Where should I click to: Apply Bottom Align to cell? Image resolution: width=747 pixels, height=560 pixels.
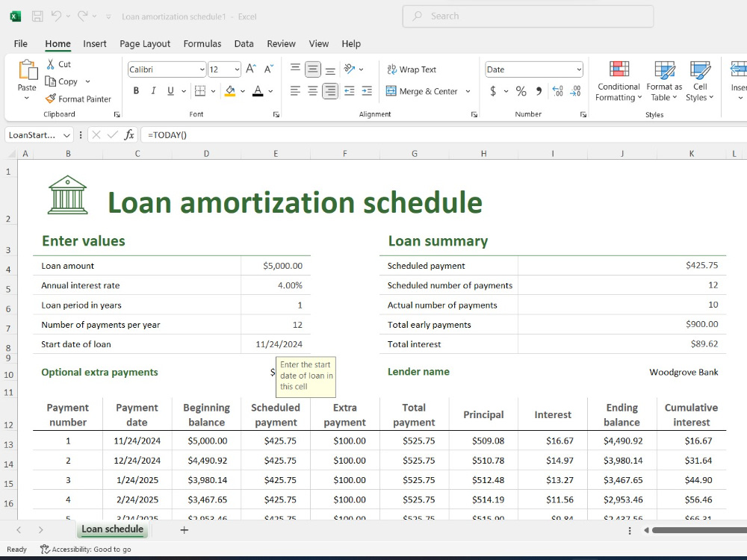(330, 69)
